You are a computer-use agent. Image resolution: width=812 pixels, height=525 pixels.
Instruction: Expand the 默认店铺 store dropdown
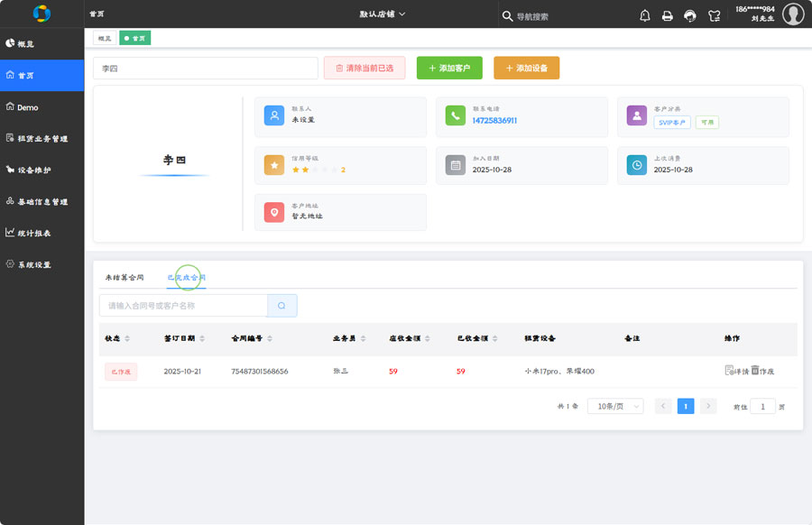(x=383, y=14)
